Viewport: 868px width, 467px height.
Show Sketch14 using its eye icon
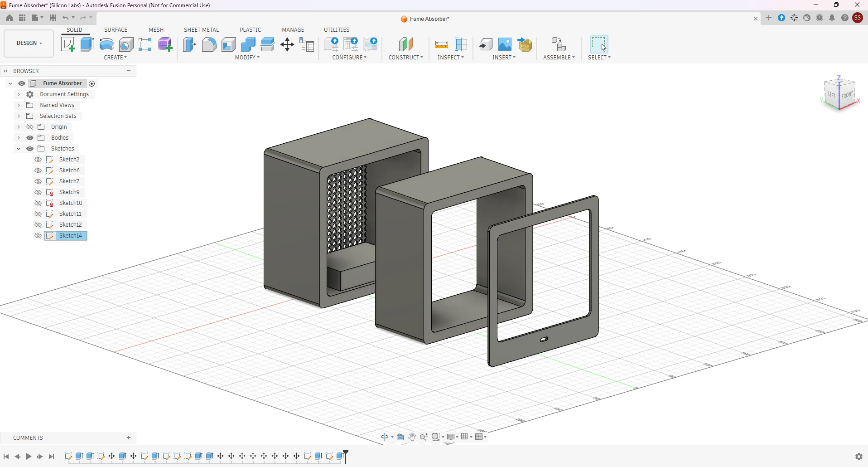pos(38,236)
